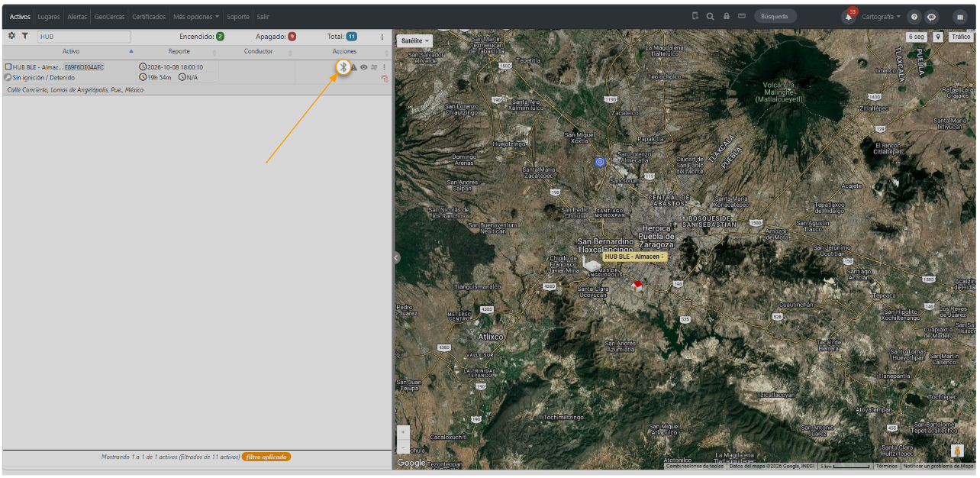Open the three-dot menu in HUB BLE row
Screen dimensions: 980x478
384,67
